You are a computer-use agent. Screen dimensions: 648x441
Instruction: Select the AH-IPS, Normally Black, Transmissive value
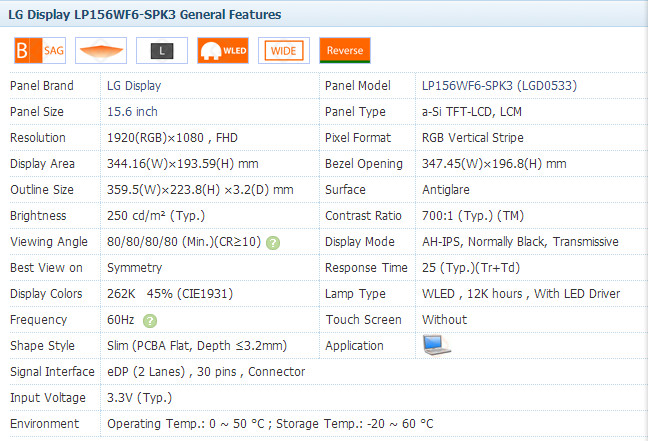click(520, 242)
